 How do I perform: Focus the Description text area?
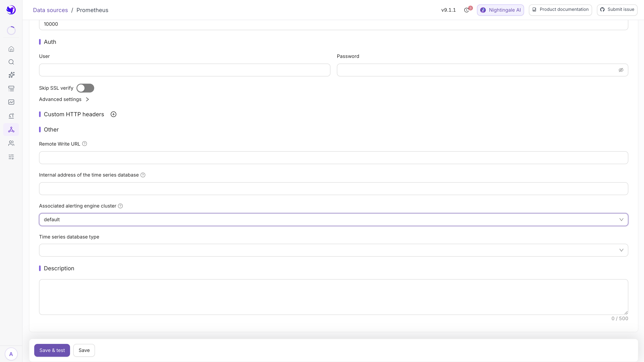click(x=333, y=297)
